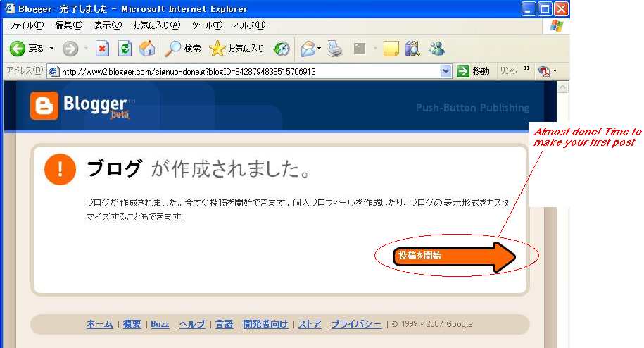Click the Mail envelope icon
The image size is (644, 348).
click(x=308, y=49)
